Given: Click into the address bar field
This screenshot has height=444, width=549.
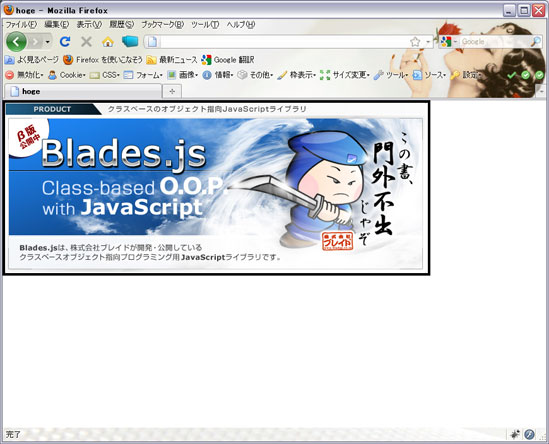Looking at the screenshot, I should (284, 42).
